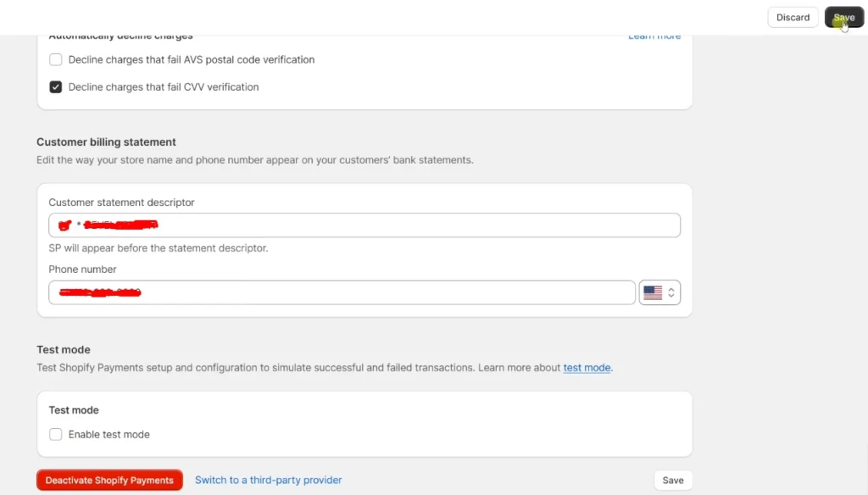
Task: Open the phone country code selector arrows
Action: tap(671, 292)
